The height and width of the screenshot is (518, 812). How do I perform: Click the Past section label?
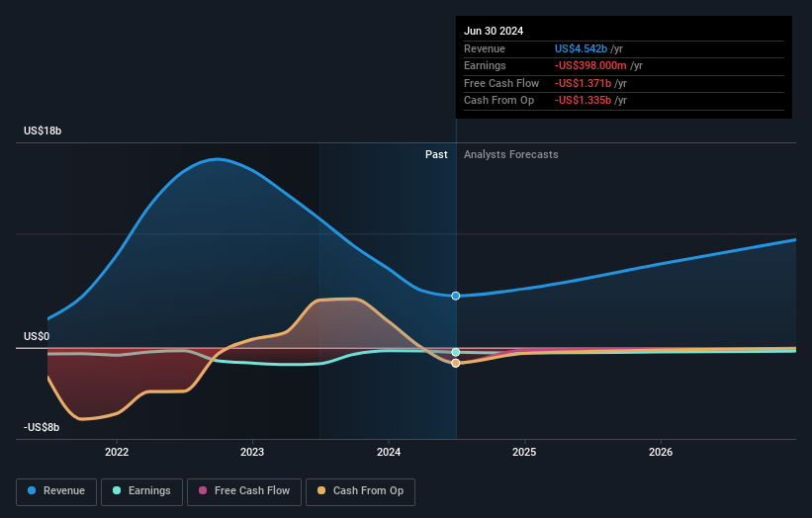[436, 155]
